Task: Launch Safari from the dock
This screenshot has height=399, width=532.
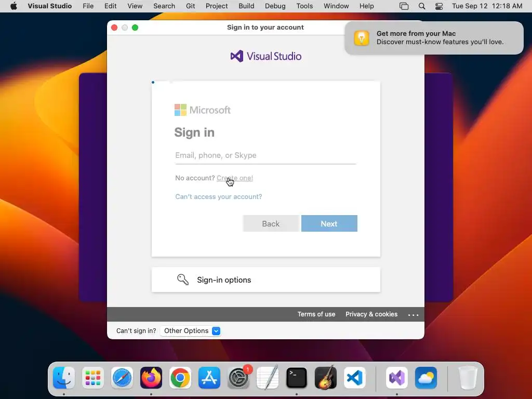Action: click(x=122, y=378)
